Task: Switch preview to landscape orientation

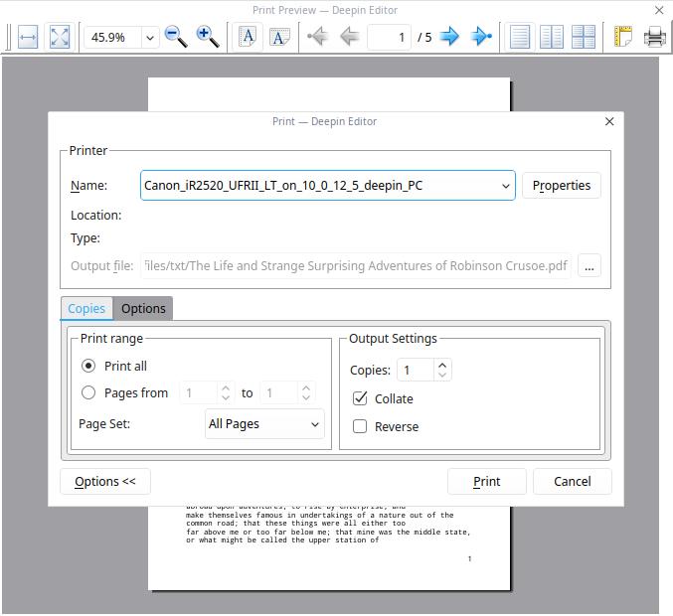Action: pyautogui.click(x=280, y=37)
